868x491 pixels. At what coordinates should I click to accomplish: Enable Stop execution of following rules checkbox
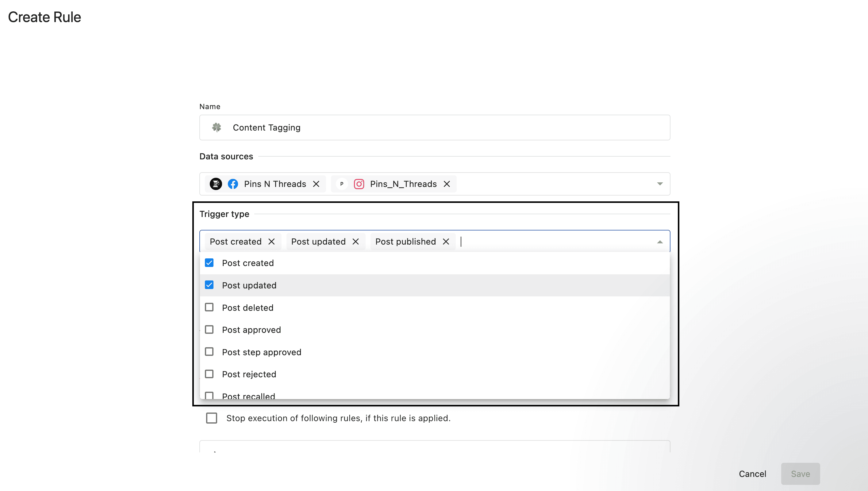click(x=212, y=418)
